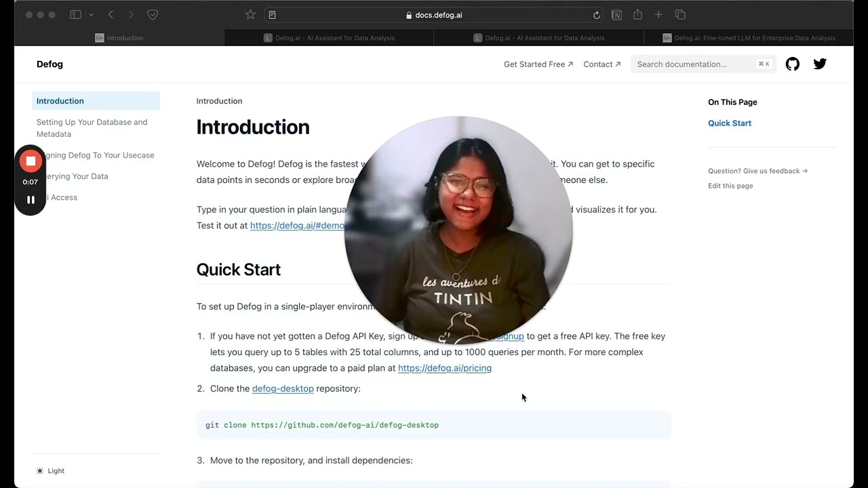Viewport: 868px width, 488px height.
Task: Stop the screen recording
Action: [31, 161]
